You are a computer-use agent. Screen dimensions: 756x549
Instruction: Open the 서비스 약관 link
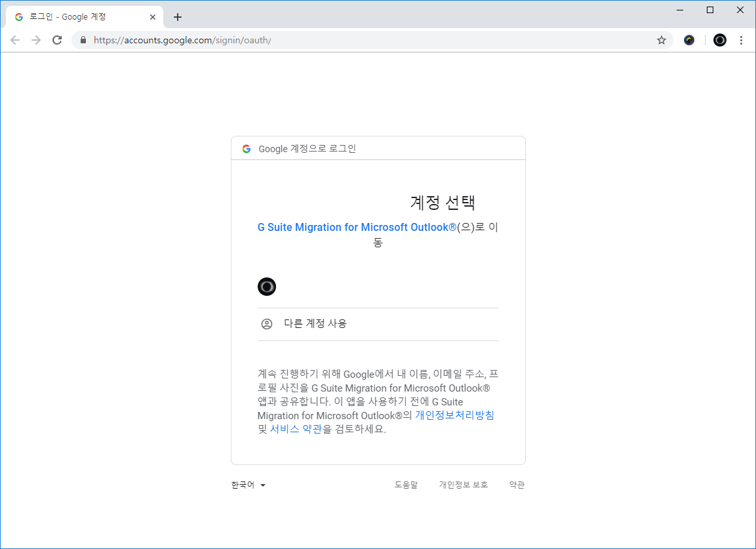[x=296, y=429]
